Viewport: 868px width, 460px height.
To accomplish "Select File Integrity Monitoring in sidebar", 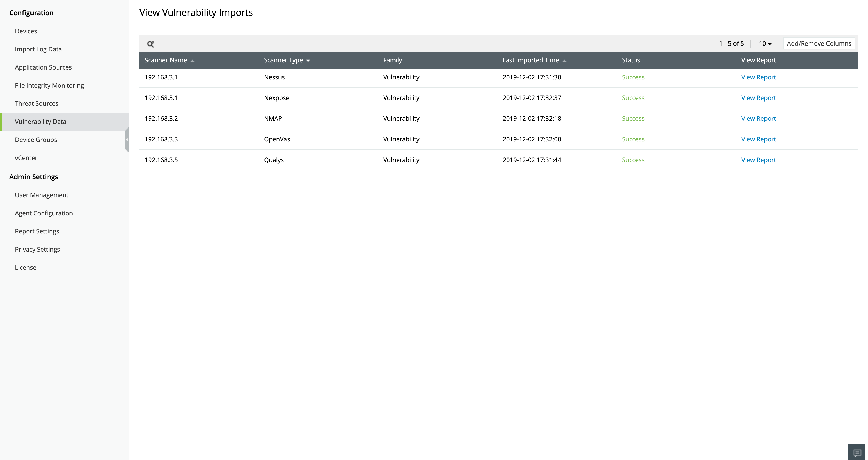I will 49,85.
